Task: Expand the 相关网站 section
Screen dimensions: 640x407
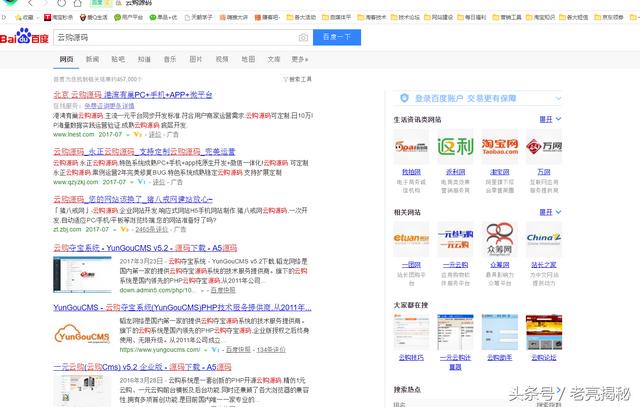Action: click(x=550, y=212)
